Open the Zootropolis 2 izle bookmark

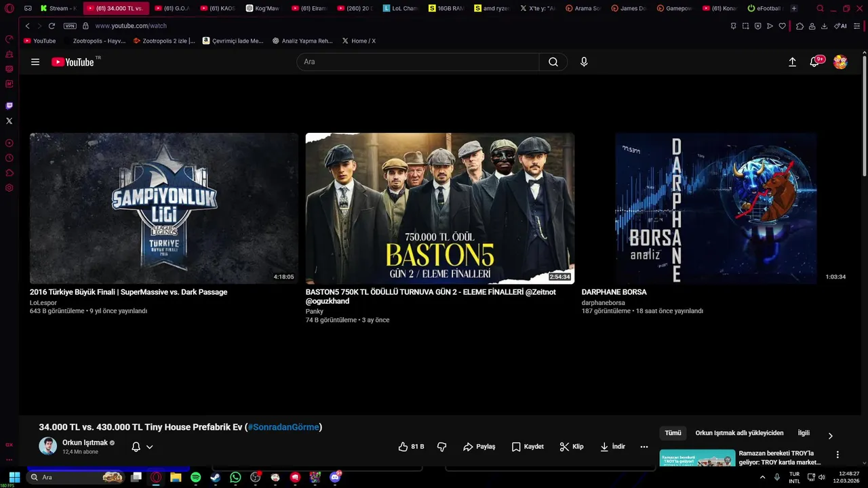(165, 41)
